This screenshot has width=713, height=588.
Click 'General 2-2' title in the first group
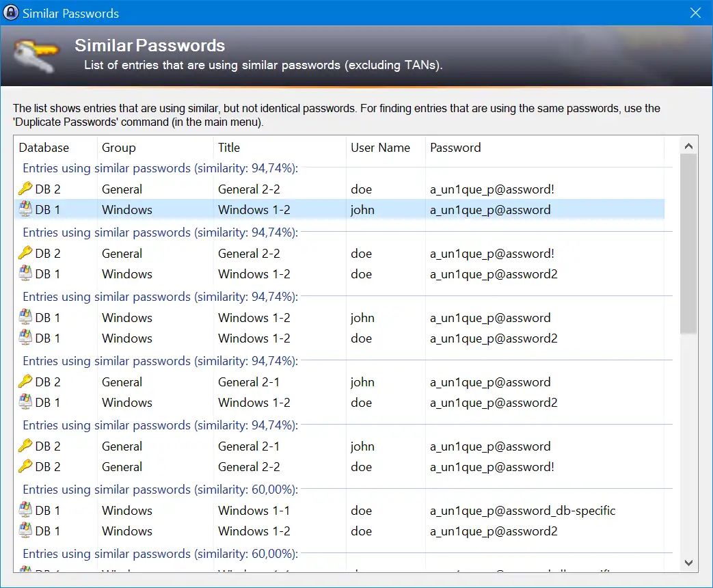[249, 189]
